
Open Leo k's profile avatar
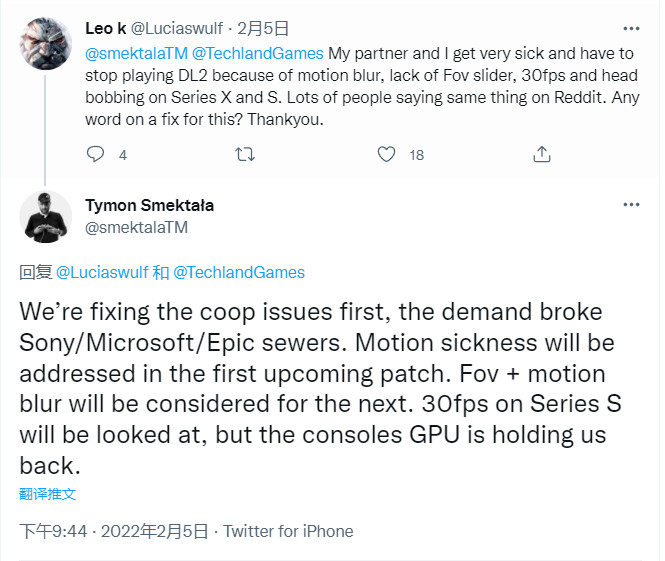45,43
